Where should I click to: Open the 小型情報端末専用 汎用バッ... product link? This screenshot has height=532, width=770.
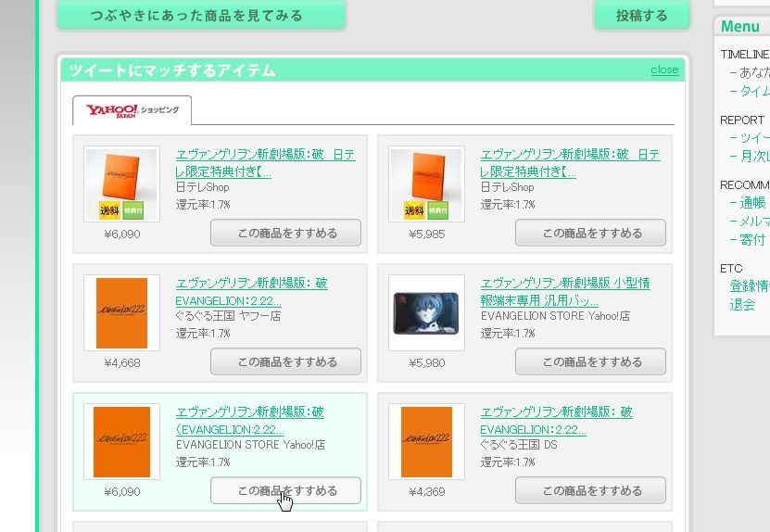click(565, 292)
